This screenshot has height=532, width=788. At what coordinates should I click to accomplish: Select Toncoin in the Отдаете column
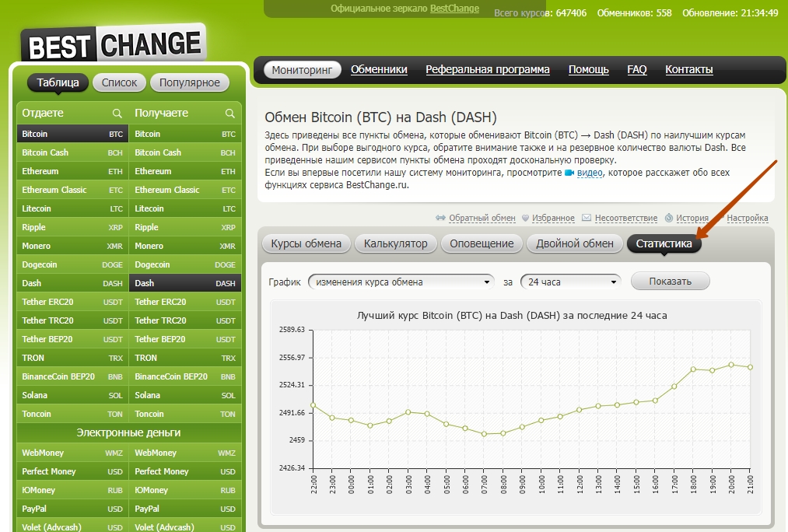[x=72, y=414]
